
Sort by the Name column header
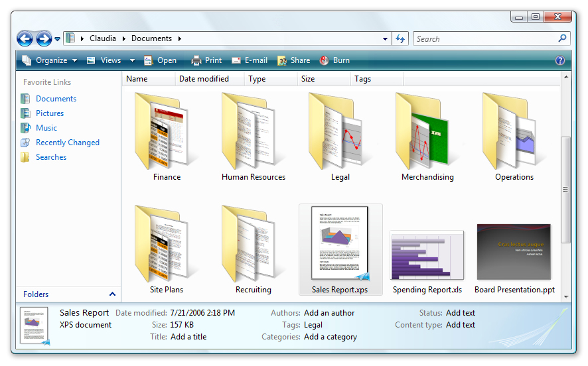[137, 79]
